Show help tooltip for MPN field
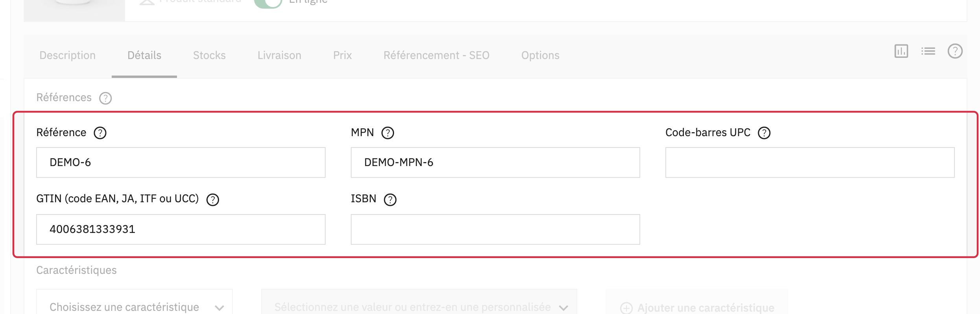 tap(388, 133)
